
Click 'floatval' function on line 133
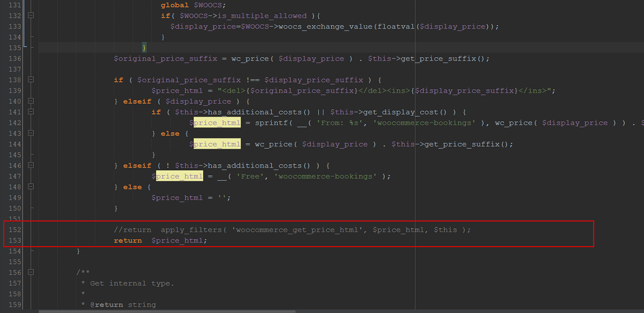click(x=396, y=26)
